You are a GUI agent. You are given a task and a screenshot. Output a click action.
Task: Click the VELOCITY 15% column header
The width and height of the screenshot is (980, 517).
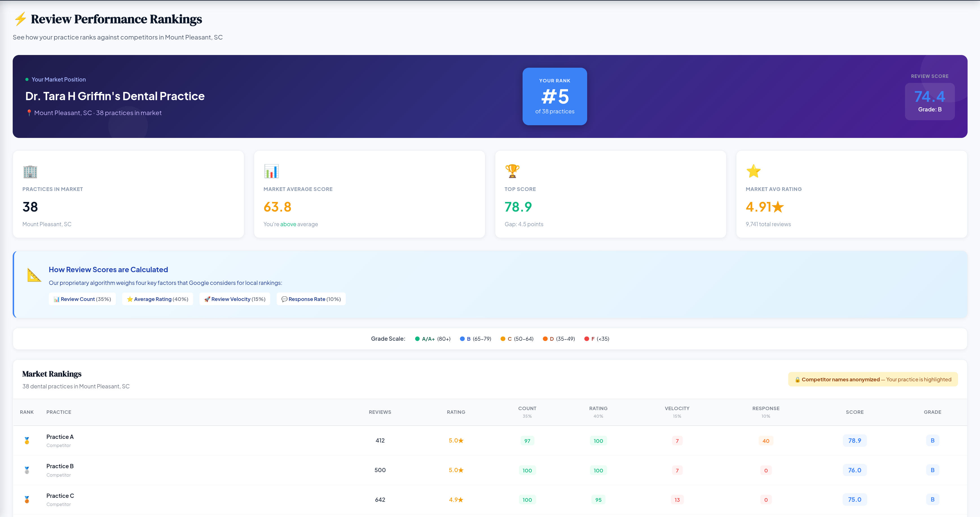[x=677, y=412]
